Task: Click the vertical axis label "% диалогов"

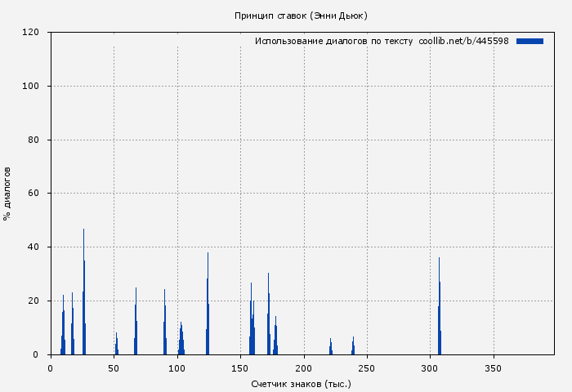Action: click(7, 194)
